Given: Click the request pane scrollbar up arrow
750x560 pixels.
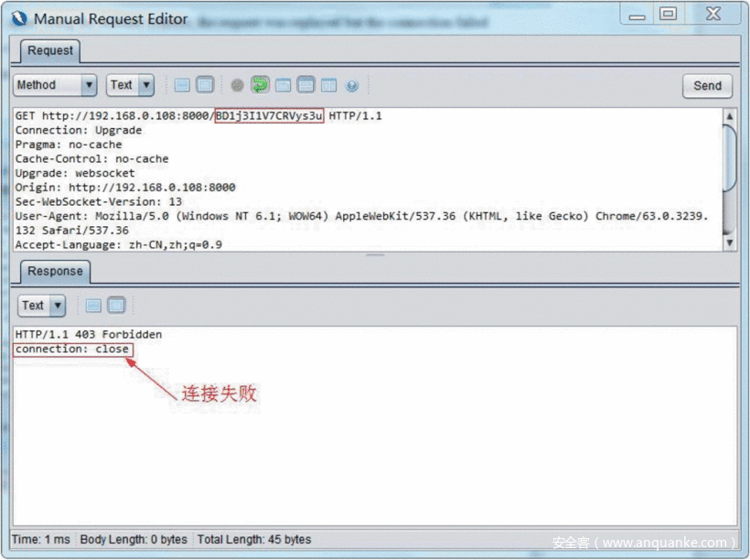Looking at the screenshot, I should (x=730, y=116).
